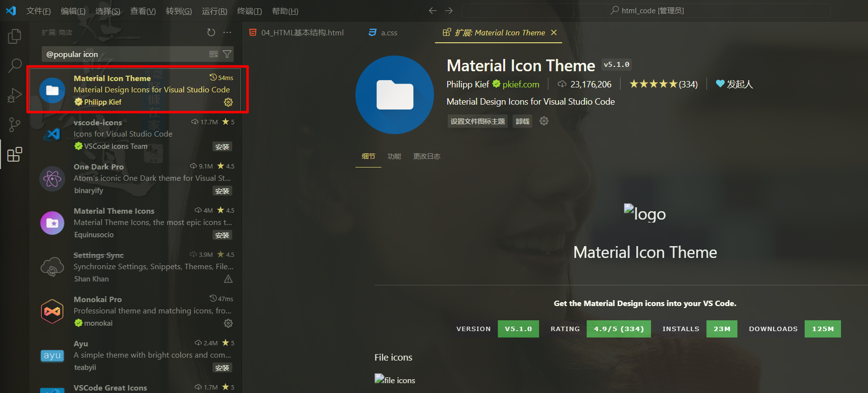Switch to 细节 details tab

(368, 156)
